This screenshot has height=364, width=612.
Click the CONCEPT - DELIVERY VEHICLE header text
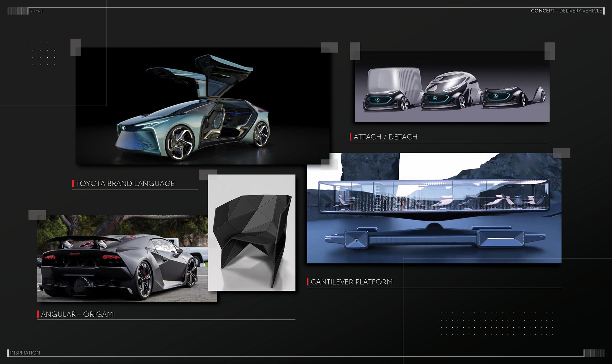click(x=566, y=11)
